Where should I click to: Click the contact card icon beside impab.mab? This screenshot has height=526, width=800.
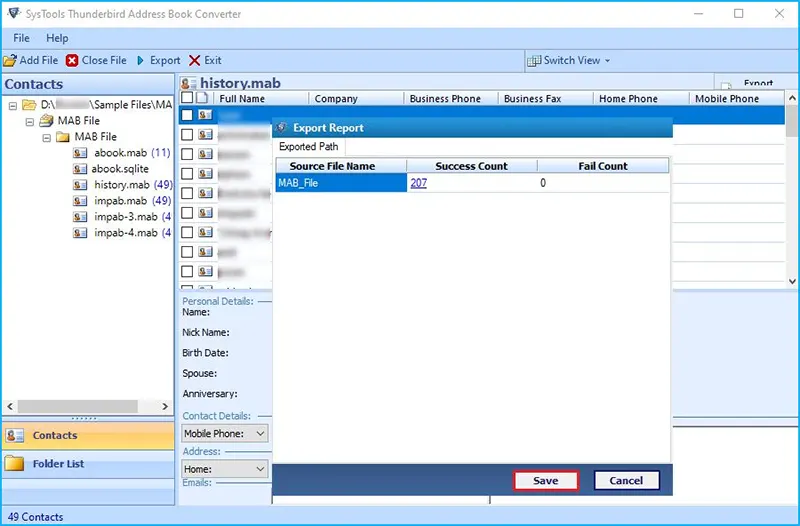[80, 201]
